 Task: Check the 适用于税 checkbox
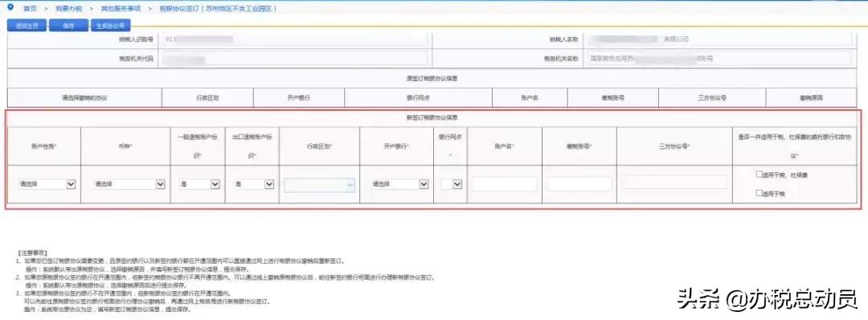pos(759,193)
